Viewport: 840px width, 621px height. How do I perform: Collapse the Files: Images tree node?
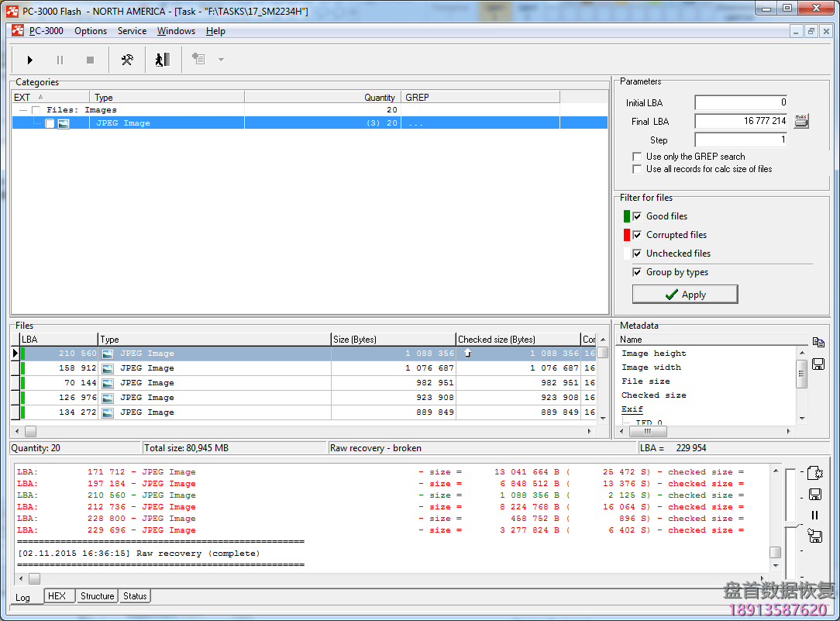(x=23, y=110)
